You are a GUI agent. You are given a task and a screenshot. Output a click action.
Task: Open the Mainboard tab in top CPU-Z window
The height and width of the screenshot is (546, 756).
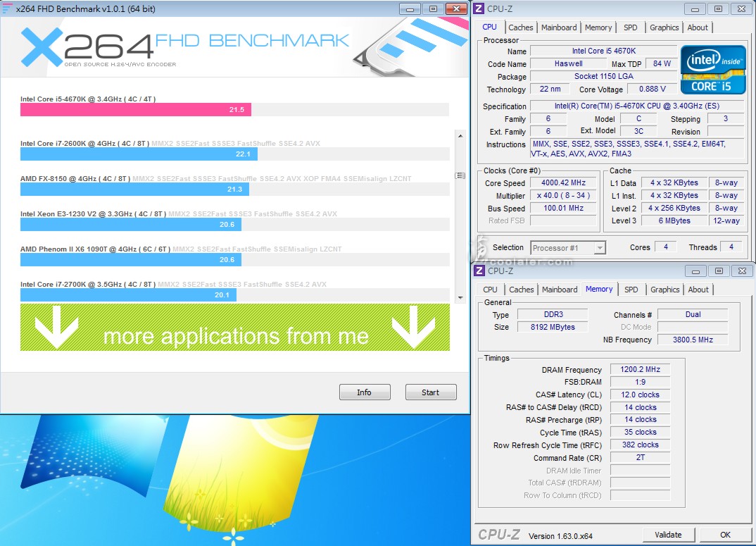(559, 27)
